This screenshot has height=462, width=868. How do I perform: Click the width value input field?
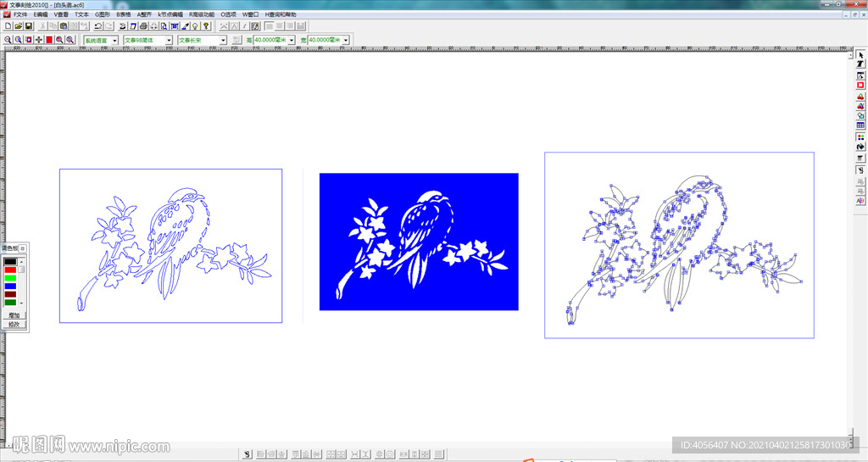pos(325,40)
